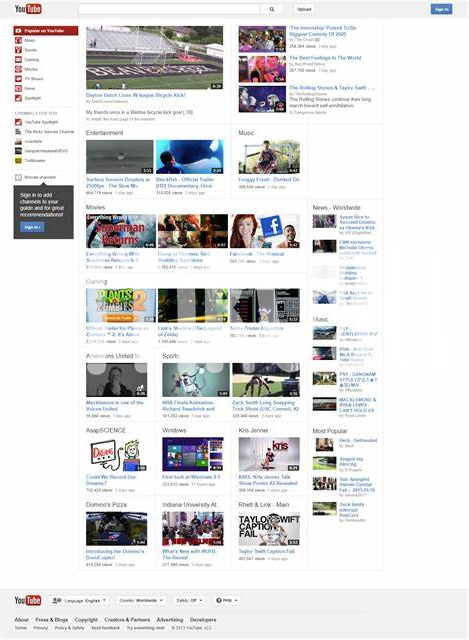Click the blue Sign in button in header
Viewport: 469px width, 640px height.
click(x=441, y=9)
